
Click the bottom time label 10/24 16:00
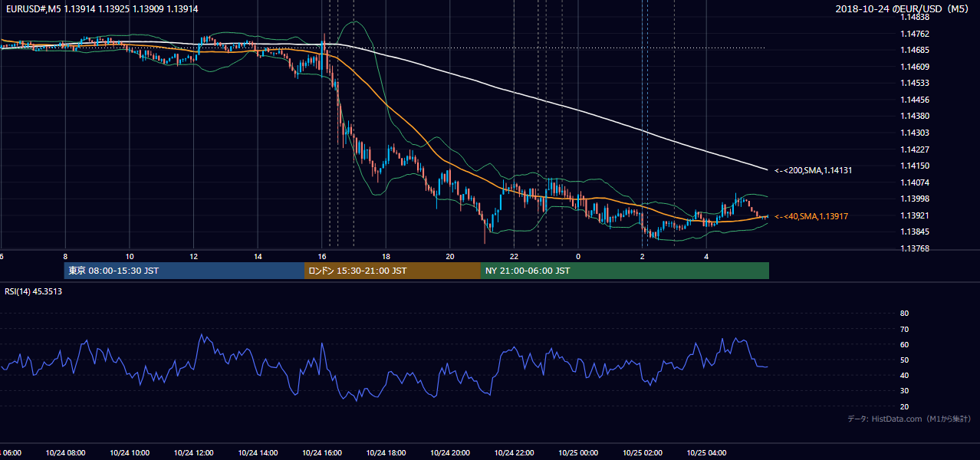tap(322, 452)
